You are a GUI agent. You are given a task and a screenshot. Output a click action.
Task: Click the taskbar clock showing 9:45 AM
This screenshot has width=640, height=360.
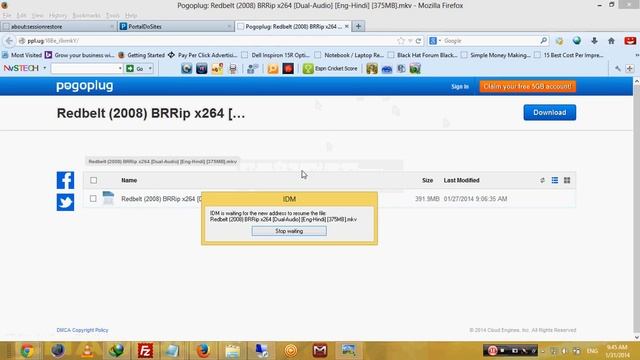(x=617, y=351)
